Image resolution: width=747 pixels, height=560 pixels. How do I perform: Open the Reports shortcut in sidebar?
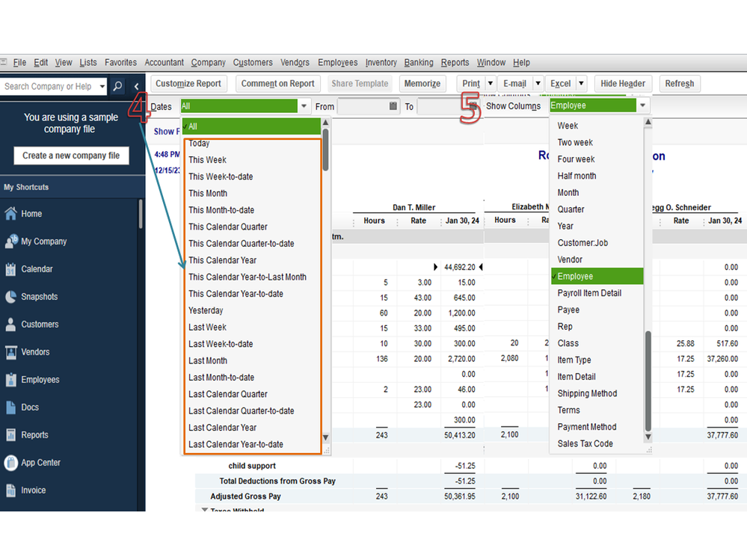pyautogui.click(x=34, y=434)
